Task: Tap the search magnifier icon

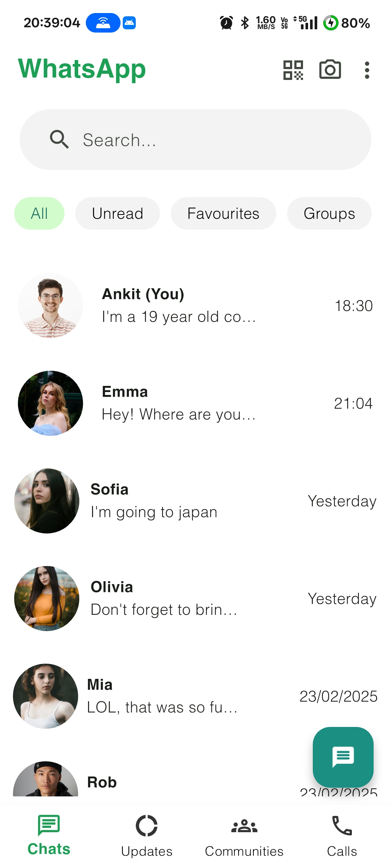Action: pyautogui.click(x=59, y=140)
